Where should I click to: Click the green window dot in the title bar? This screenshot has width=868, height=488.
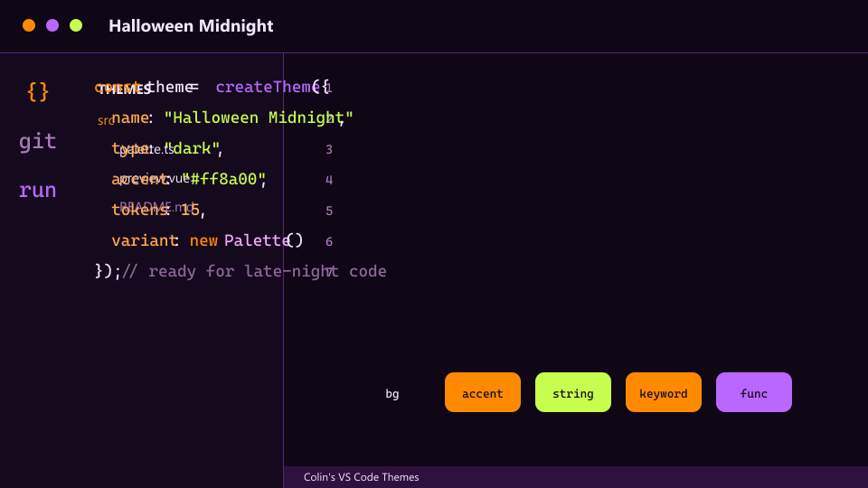tap(76, 25)
